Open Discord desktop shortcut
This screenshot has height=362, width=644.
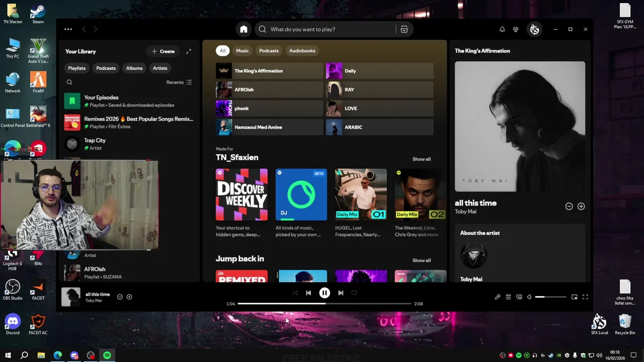pyautogui.click(x=13, y=324)
